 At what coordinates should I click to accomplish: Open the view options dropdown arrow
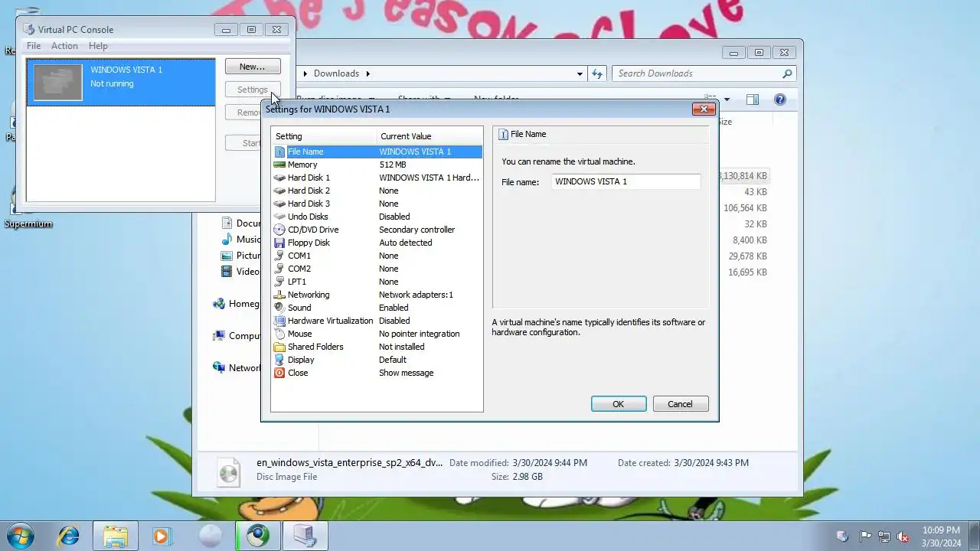coord(727,99)
